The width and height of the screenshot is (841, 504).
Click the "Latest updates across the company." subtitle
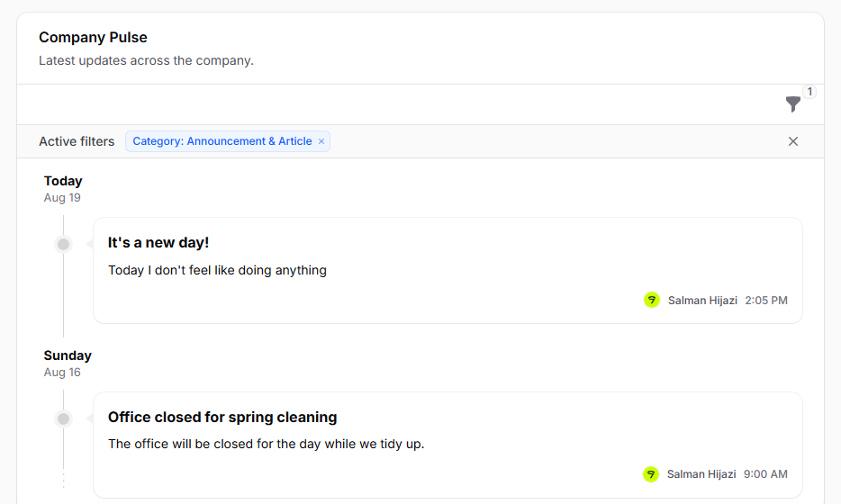146,60
